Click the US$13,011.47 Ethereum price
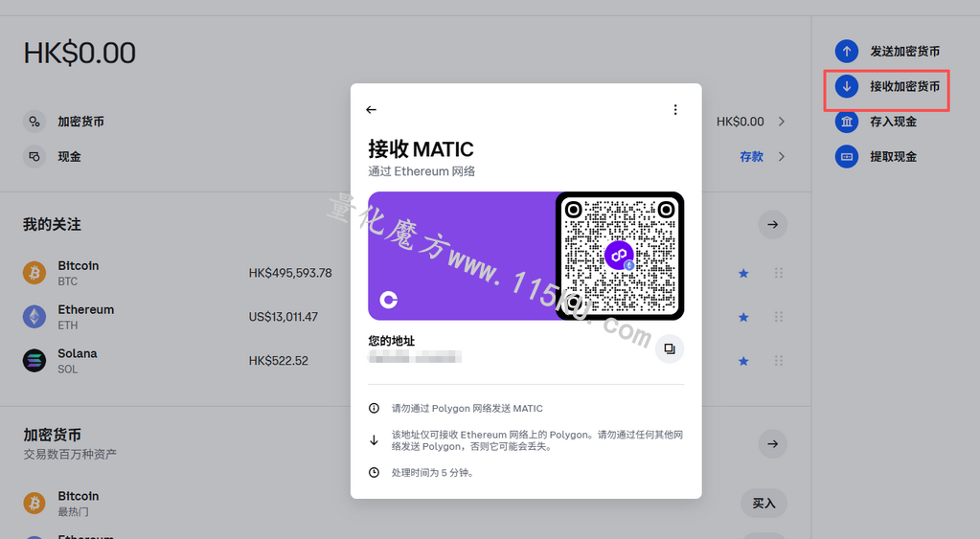 click(x=284, y=317)
